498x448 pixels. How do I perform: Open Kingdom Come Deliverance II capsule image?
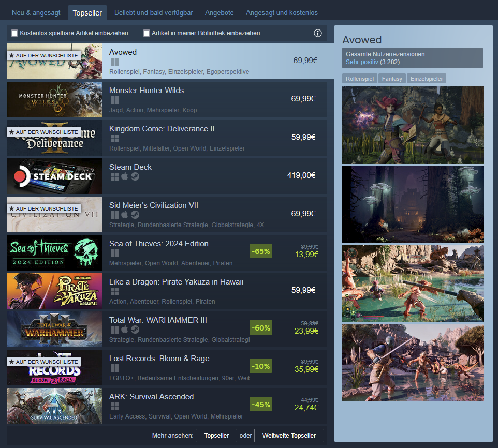[54, 138]
